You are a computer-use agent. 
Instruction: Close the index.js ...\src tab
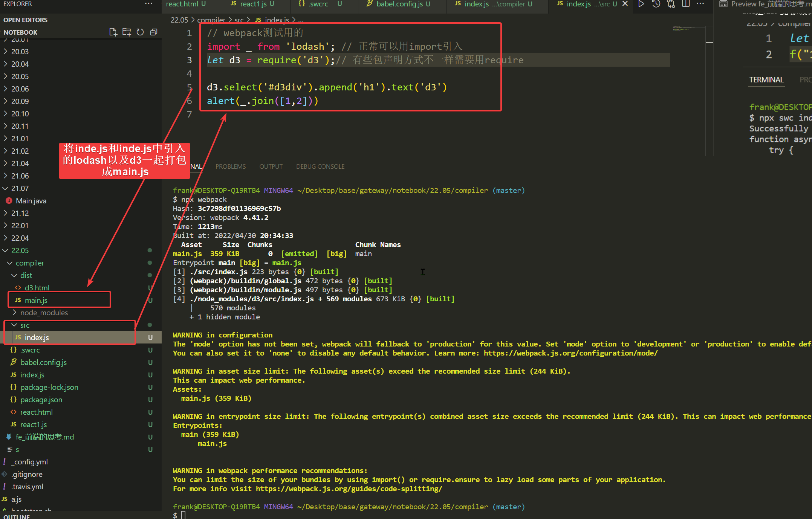tap(625, 4)
